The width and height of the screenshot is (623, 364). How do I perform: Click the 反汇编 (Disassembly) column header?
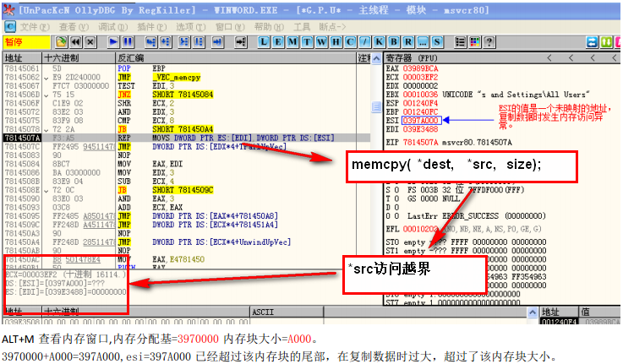pos(236,58)
